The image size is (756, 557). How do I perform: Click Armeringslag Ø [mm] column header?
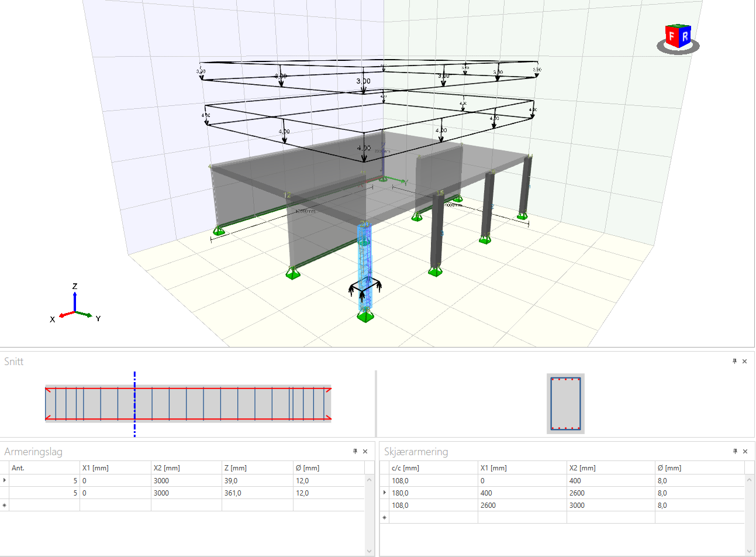329,467
